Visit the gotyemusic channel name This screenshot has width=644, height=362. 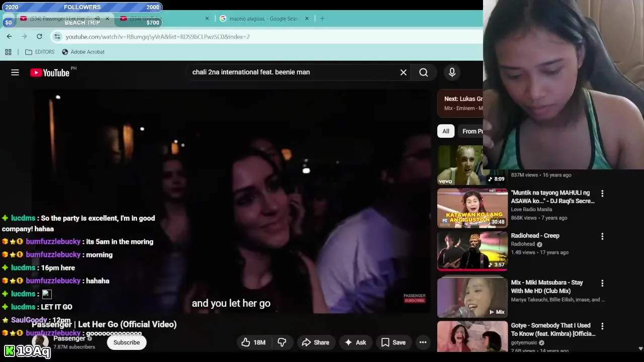524,343
